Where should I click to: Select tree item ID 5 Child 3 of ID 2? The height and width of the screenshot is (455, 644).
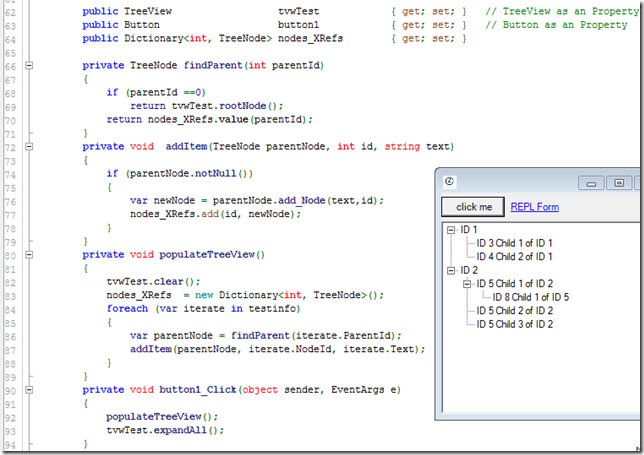click(515, 324)
